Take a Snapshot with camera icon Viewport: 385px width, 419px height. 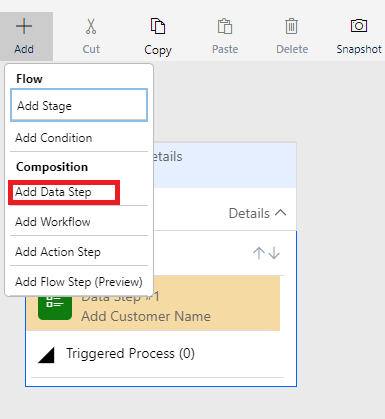tap(359, 26)
